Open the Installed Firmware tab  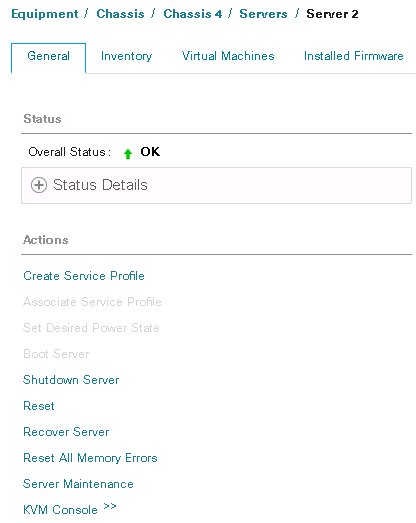click(x=354, y=56)
